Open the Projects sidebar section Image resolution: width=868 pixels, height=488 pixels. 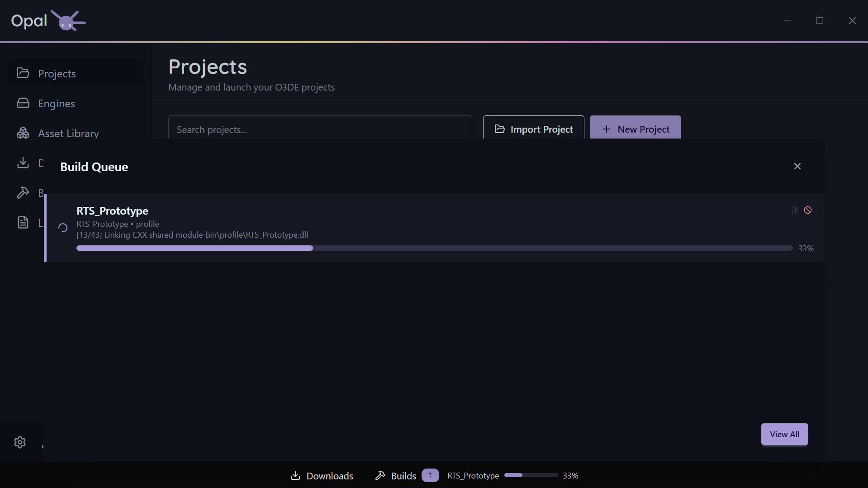click(76, 73)
